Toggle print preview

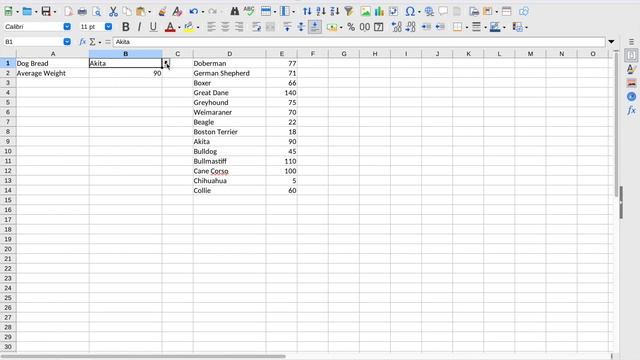pyautogui.click(x=96, y=11)
